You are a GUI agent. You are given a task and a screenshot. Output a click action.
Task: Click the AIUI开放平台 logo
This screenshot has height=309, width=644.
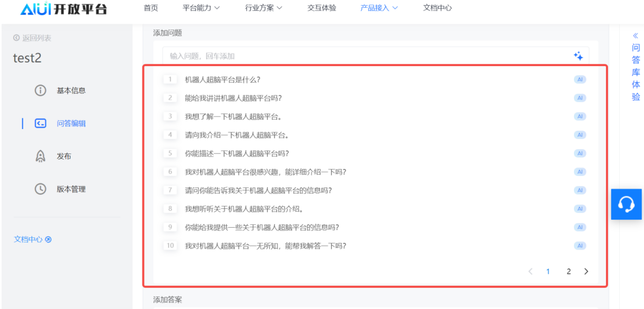63,9
